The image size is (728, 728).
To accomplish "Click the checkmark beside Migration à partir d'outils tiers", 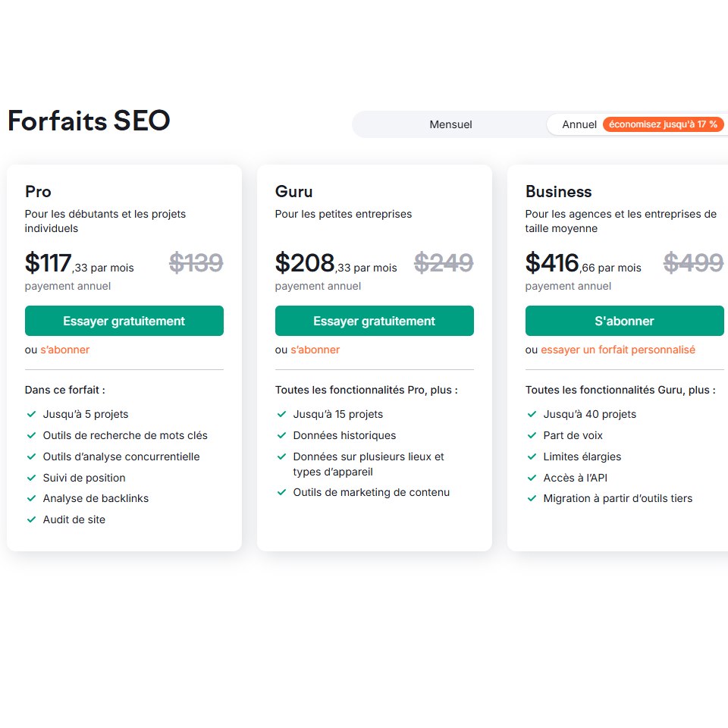I will [x=532, y=498].
